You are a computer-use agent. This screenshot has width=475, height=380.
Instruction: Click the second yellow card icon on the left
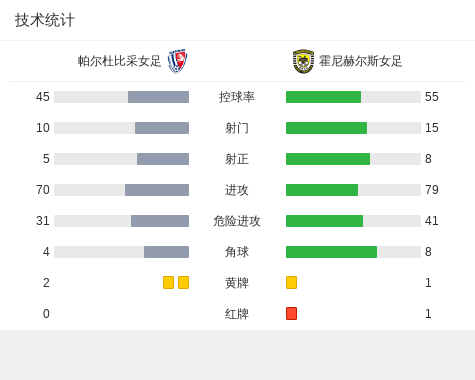pyautogui.click(x=183, y=283)
